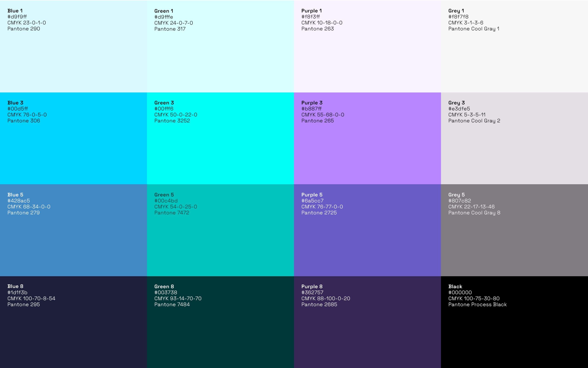Click the Blue 3 swatch title
Screen dimensions: 588x368
click(15, 103)
